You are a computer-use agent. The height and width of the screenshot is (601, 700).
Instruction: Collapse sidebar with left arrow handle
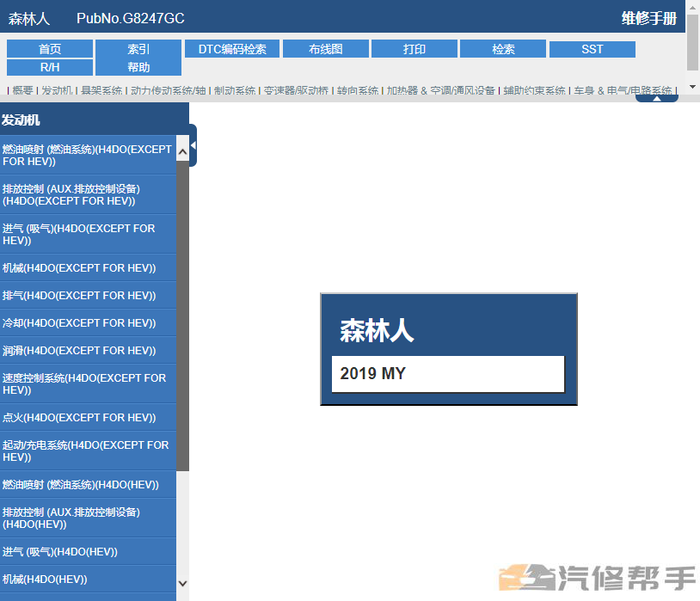[193, 145]
